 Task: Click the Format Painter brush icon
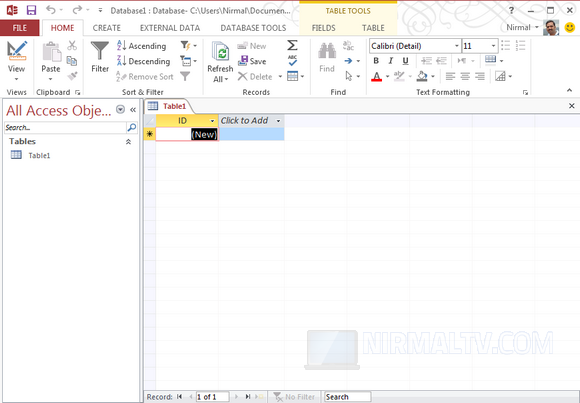(72, 76)
